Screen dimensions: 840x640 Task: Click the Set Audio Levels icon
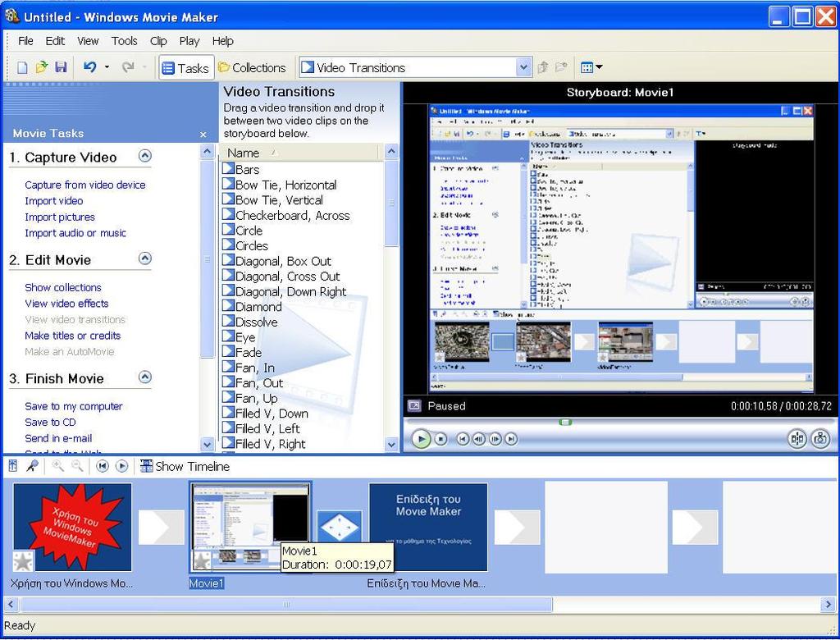point(13,466)
